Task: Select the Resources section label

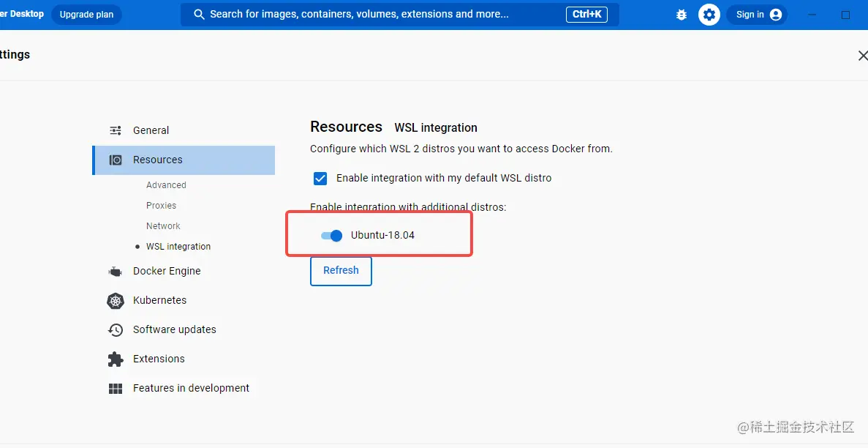Action: point(158,160)
